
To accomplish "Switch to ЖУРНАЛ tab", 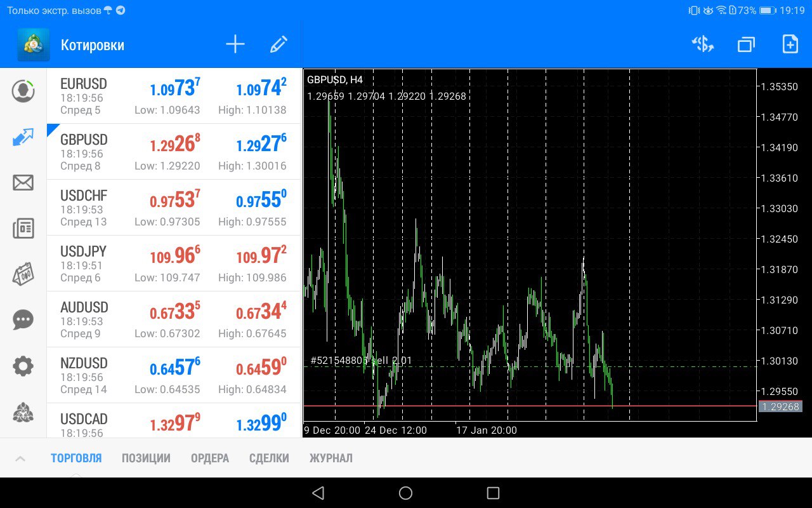I will coord(331,458).
